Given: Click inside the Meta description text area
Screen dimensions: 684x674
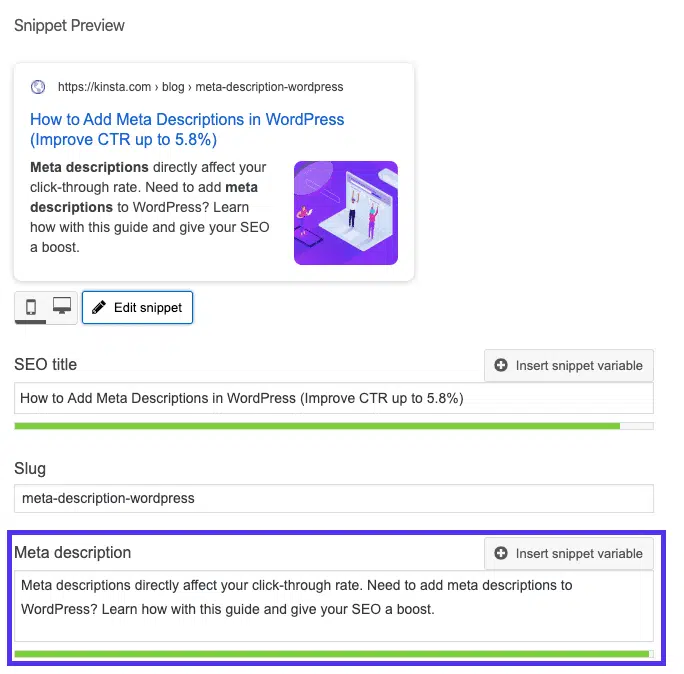Looking at the screenshot, I should point(334,606).
